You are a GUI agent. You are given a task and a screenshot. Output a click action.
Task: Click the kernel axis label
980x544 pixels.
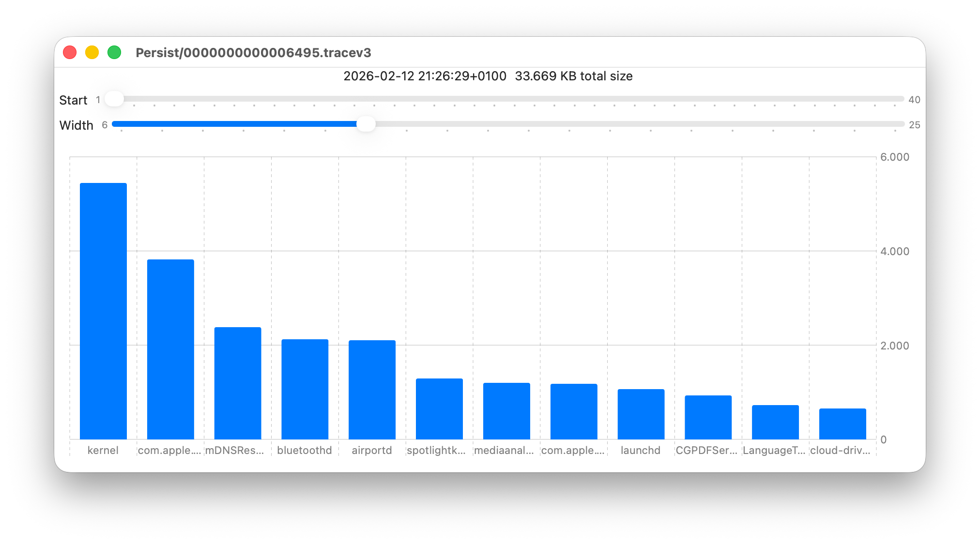pyautogui.click(x=103, y=450)
